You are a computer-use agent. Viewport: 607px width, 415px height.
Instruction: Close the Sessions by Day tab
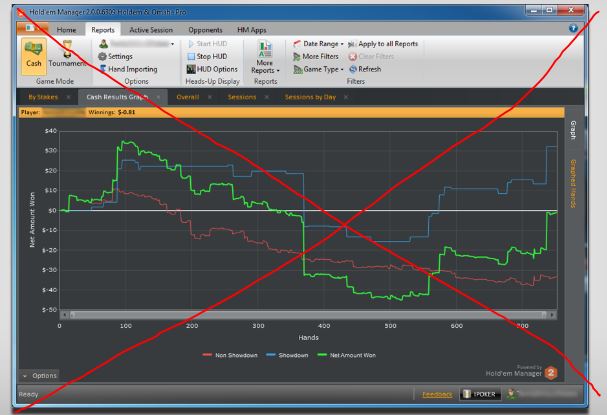coord(346,97)
